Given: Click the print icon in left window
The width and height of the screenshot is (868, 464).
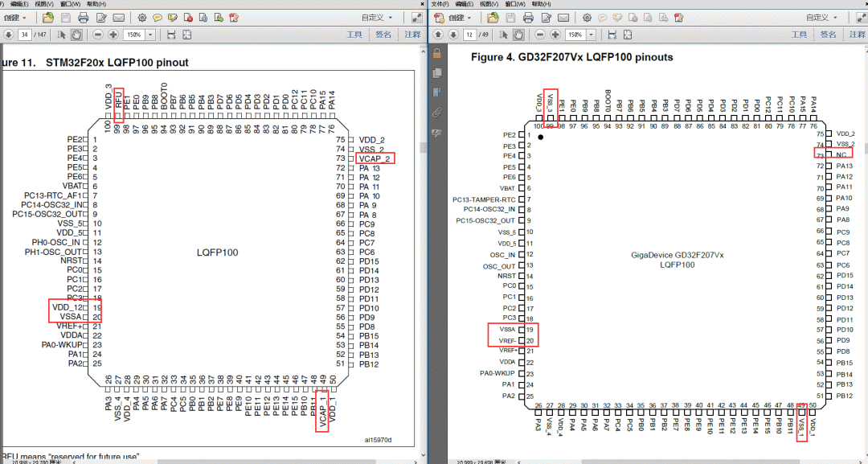Looking at the screenshot, I should coord(83,18).
